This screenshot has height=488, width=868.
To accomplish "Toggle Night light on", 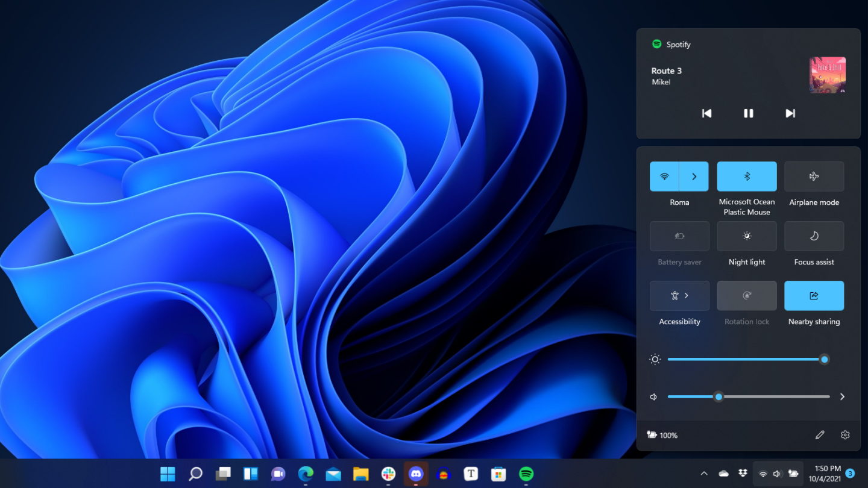I will (747, 236).
